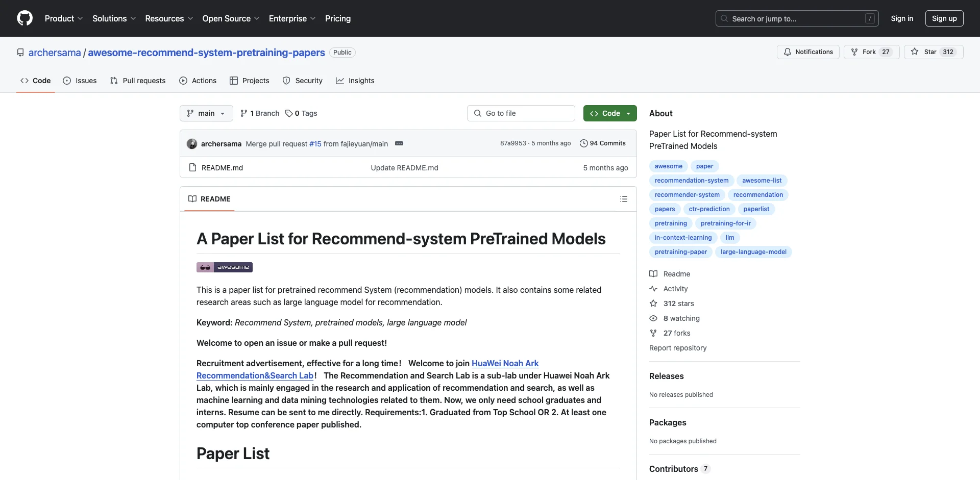This screenshot has width=980, height=480.
Task: Click the awesome badge image
Action: click(225, 267)
